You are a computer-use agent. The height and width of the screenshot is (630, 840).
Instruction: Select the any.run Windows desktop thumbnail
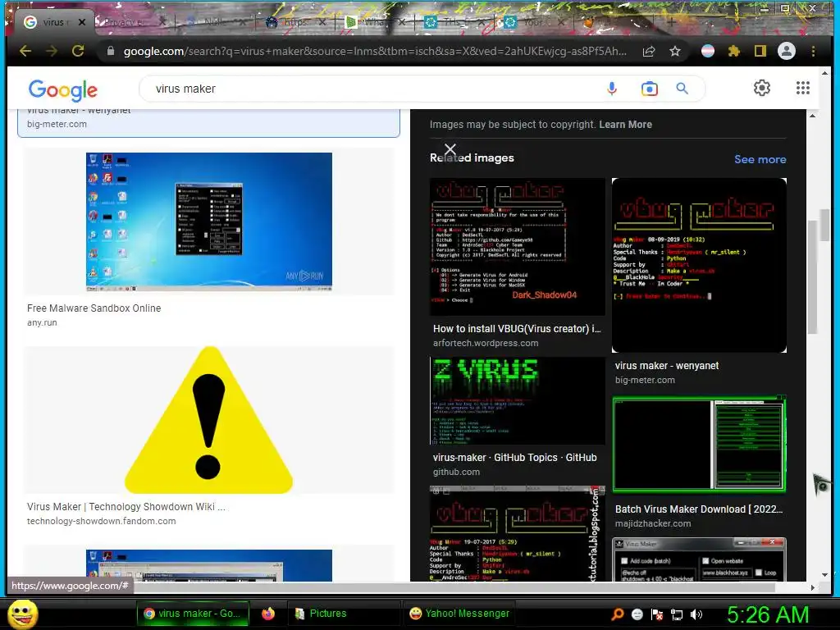point(209,221)
